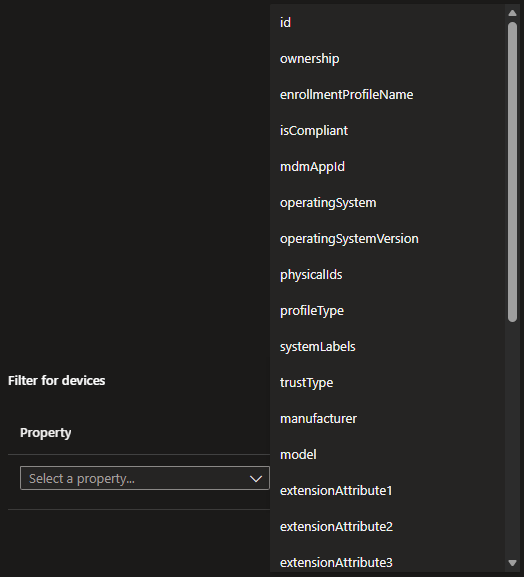Select extensionAttribute2 from the list
This screenshot has width=524, height=577.
[x=387, y=527]
